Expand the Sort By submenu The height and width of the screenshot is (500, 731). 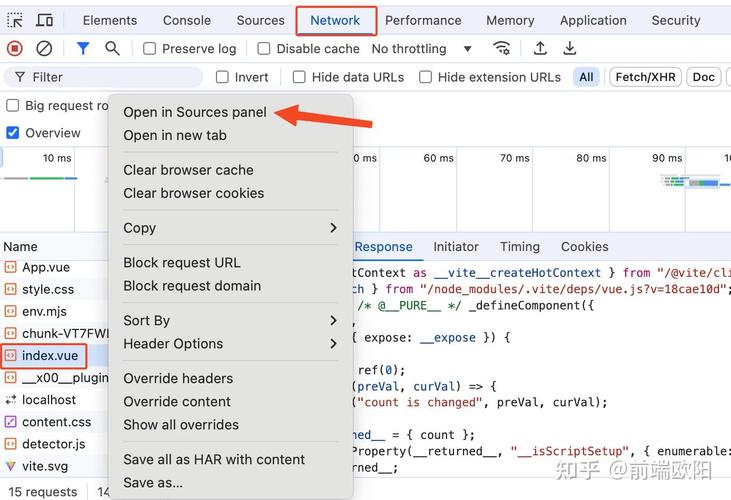click(x=230, y=320)
